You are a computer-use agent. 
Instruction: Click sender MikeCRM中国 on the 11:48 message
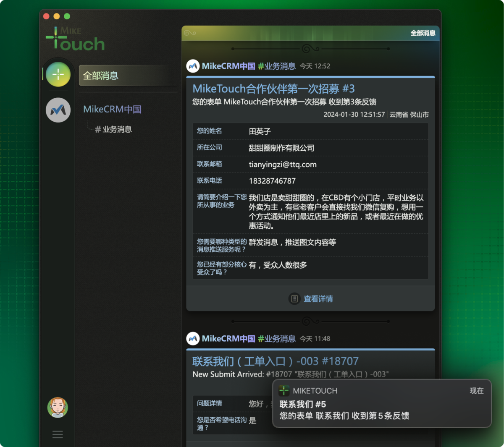coord(228,338)
